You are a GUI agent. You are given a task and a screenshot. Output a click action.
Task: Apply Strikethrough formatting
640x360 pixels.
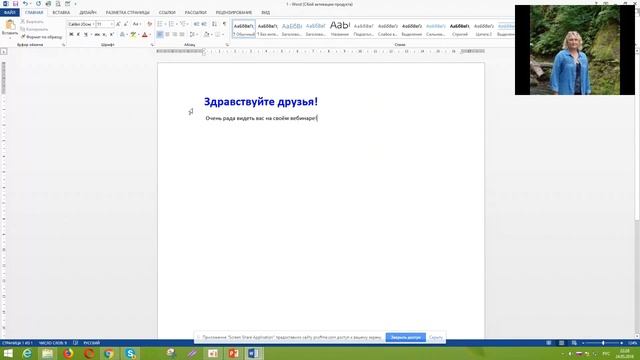point(97,35)
